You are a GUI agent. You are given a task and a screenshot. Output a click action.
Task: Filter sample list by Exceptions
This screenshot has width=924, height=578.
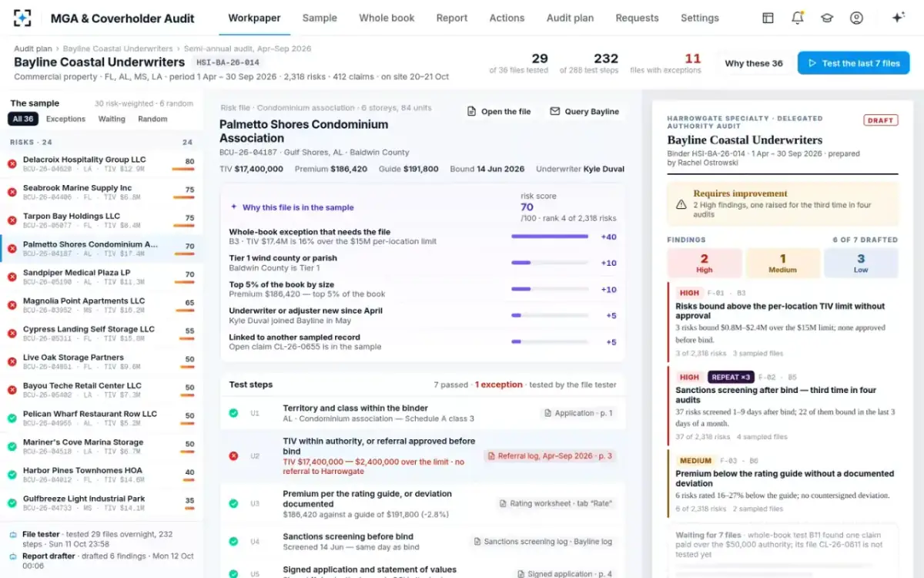pyautogui.click(x=65, y=119)
